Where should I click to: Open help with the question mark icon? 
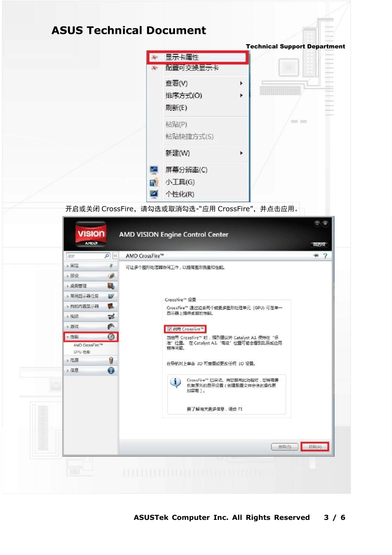pyautogui.click(x=325, y=256)
